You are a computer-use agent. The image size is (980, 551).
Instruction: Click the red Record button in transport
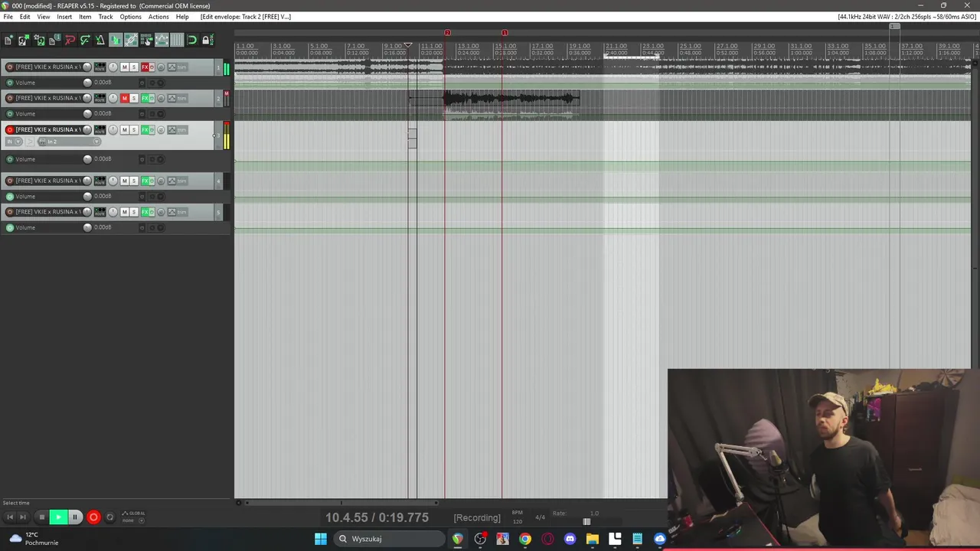point(93,517)
